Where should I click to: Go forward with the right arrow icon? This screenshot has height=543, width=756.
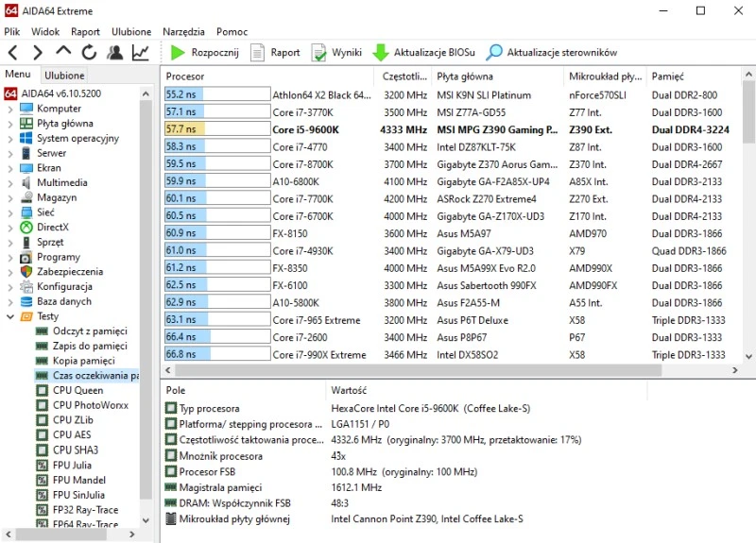pyautogui.click(x=38, y=52)
